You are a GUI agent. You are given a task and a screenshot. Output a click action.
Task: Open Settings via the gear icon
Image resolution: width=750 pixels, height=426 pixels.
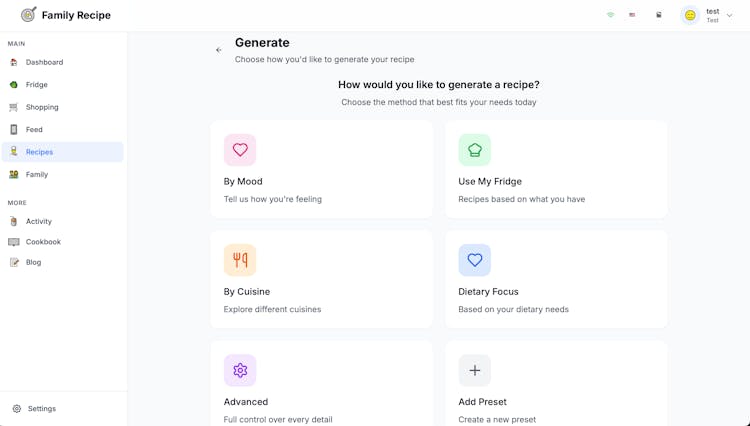tap(17, 409)
